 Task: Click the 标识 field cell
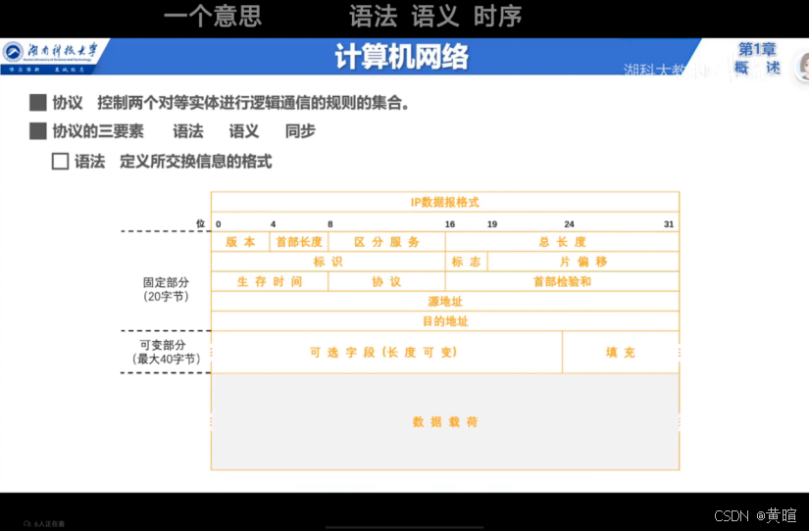pyautogui.click(x=329, y=262)
